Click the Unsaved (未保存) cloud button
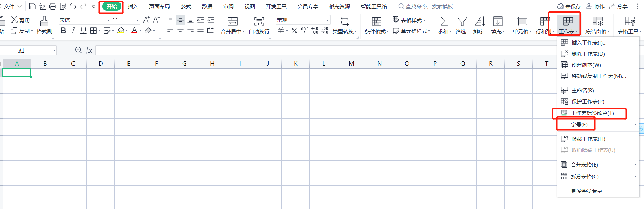Viewport: 644px width, 209px height. (x=569, y=6)
